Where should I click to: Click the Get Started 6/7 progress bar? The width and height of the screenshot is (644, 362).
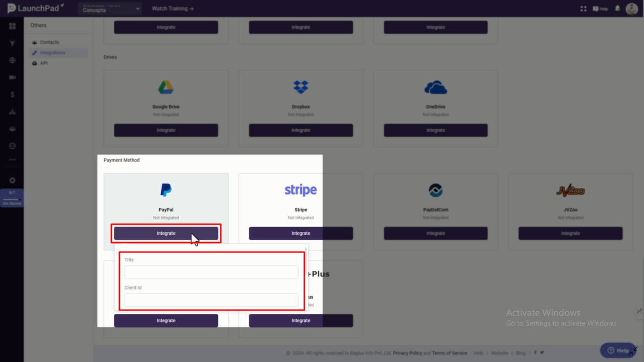pos(12,198)
